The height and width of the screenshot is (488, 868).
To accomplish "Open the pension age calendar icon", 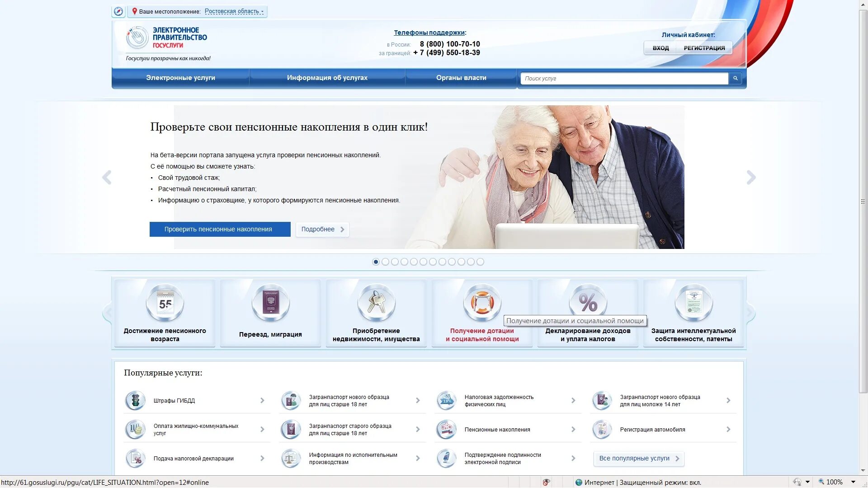I will pyautogui.click(x=165, y=303).
